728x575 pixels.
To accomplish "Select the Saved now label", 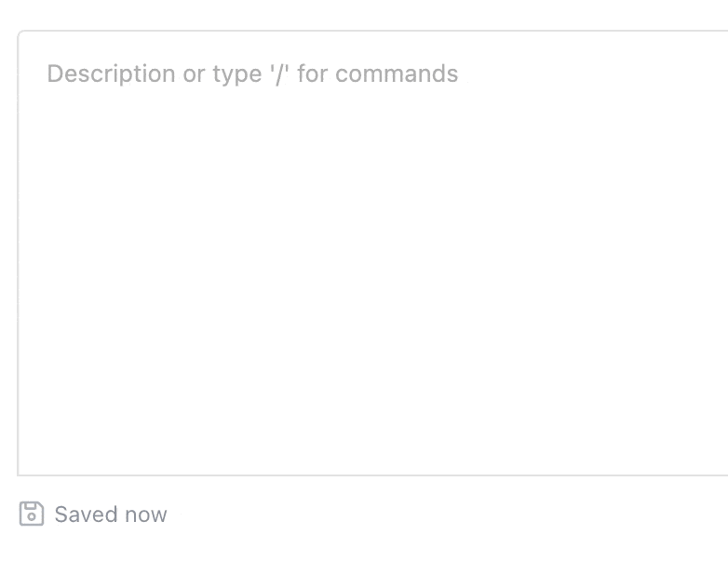I will [111, 515].
